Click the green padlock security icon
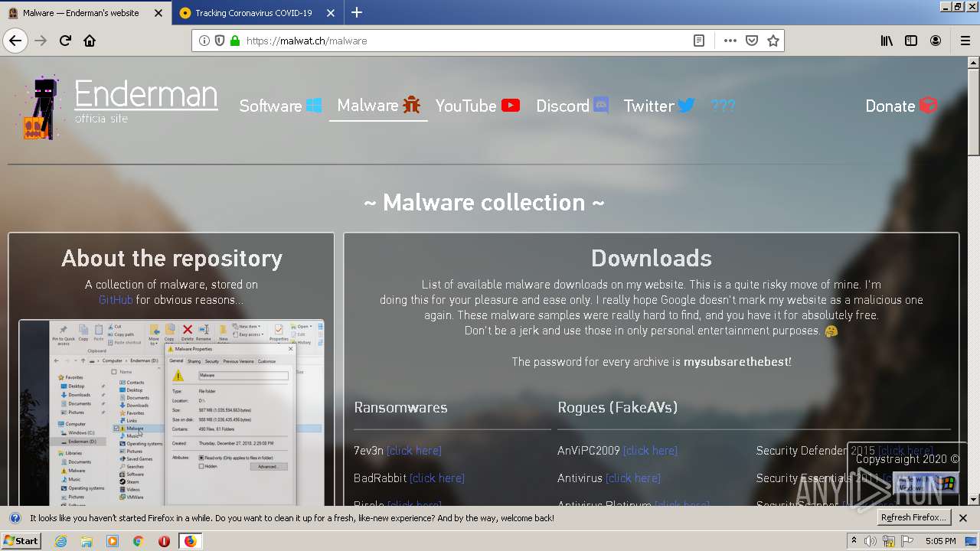The image size is (980, 551). tap(234, 41)
